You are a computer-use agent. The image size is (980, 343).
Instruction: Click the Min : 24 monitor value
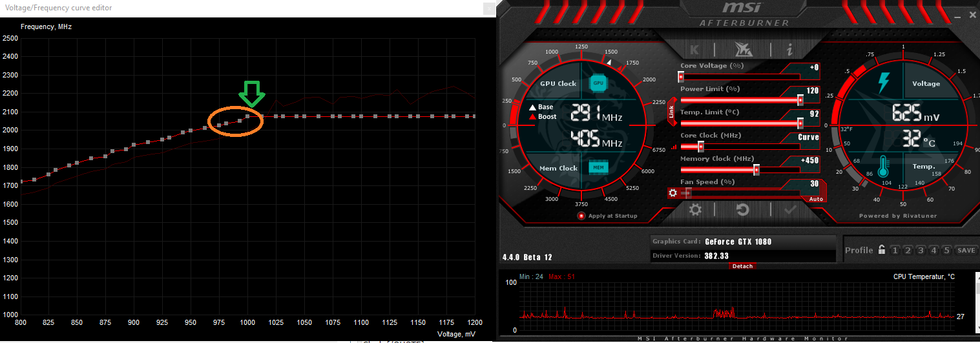tap(531, 276)
